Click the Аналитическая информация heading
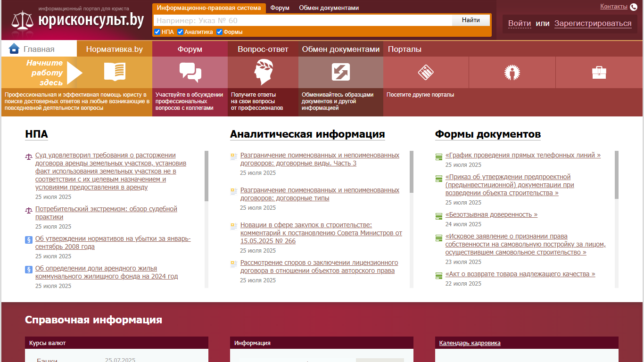 [307, 134]
